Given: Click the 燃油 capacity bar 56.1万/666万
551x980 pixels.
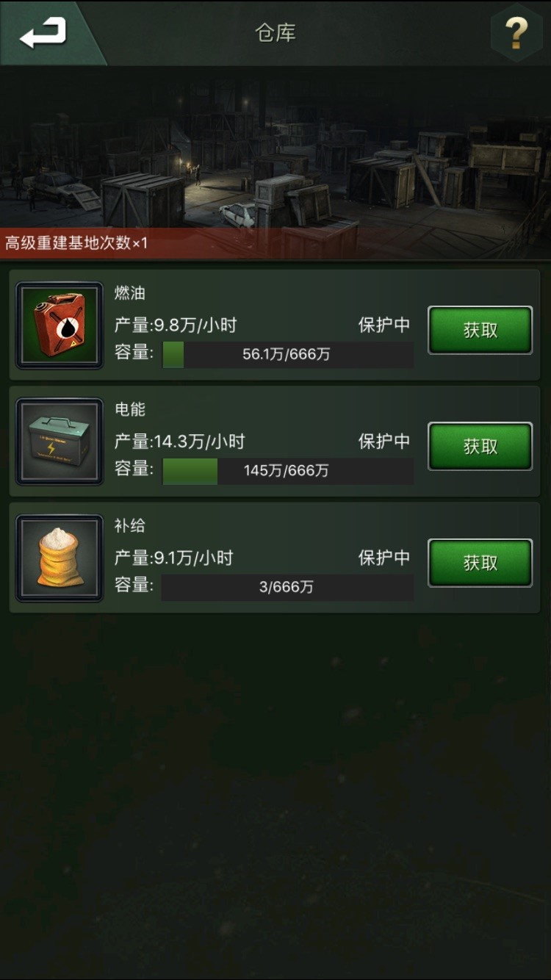Looking at the screenshot, I should tap(288, 355).
